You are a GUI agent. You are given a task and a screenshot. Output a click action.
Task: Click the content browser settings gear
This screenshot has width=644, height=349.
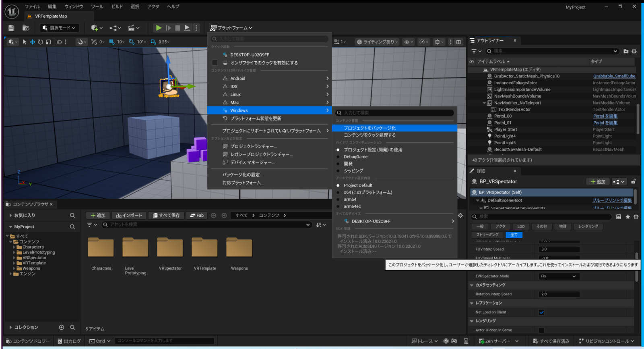[x=460, y=216]
